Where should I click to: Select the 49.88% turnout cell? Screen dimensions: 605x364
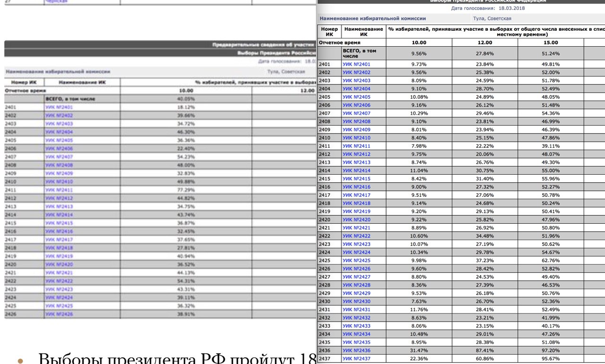(186, 181)
